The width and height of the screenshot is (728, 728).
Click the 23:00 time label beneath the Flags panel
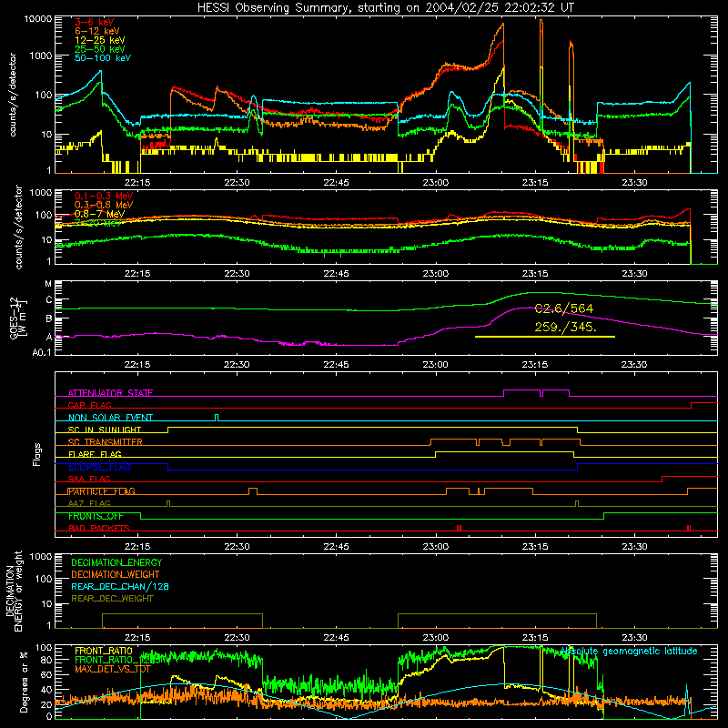point(436,547)
